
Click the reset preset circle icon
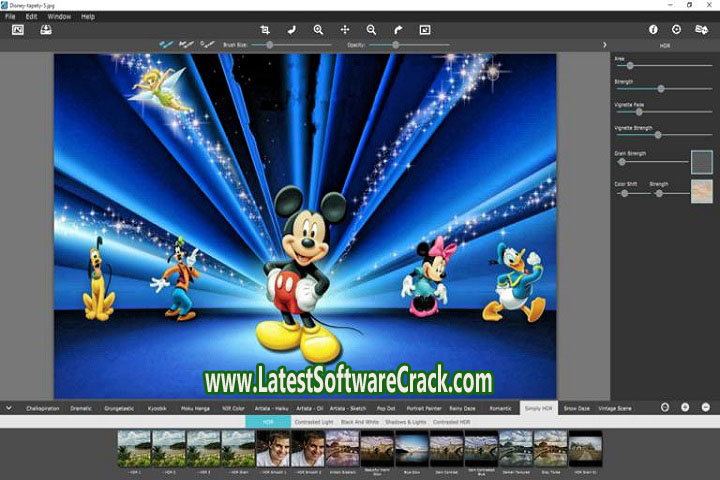[x=664, y=407]
